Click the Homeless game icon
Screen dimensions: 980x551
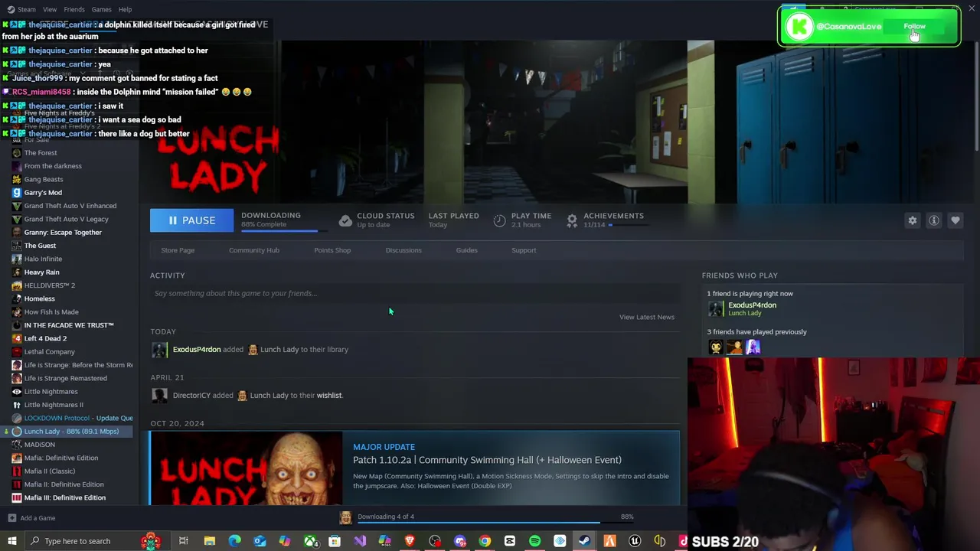(x=17, y=299)
